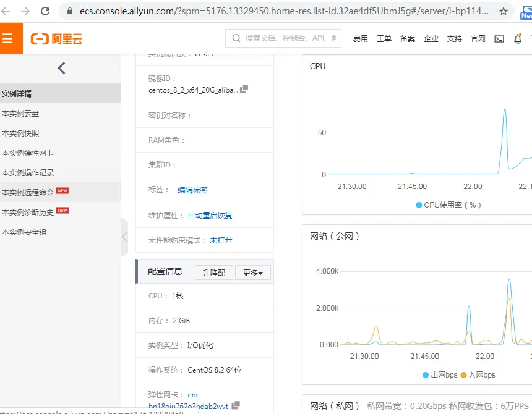Click the 1核 CPU value
The height and width of the screenshot is (414, 532).
point(178,296)
